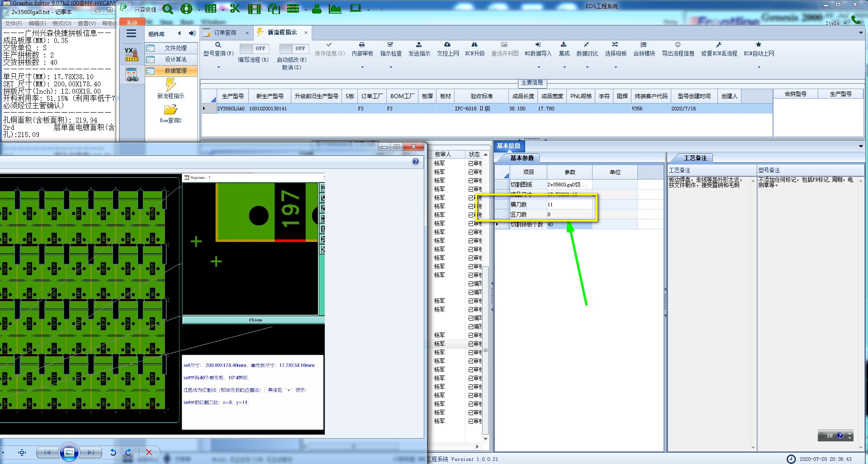Image resolution: width=868 pixels, height=464 pixels.
Task: Select the 工艺备注 tab
Action: (695, 158)
